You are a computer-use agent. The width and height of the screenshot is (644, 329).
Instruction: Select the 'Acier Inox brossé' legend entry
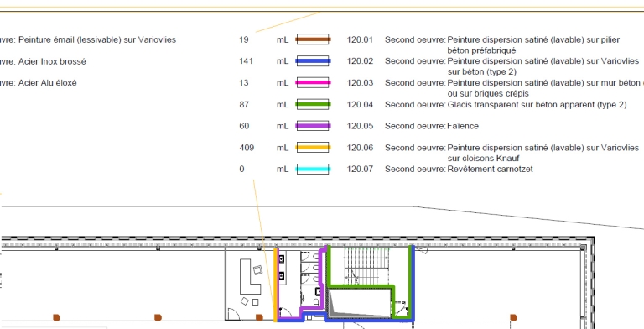(x=52, y=61)
